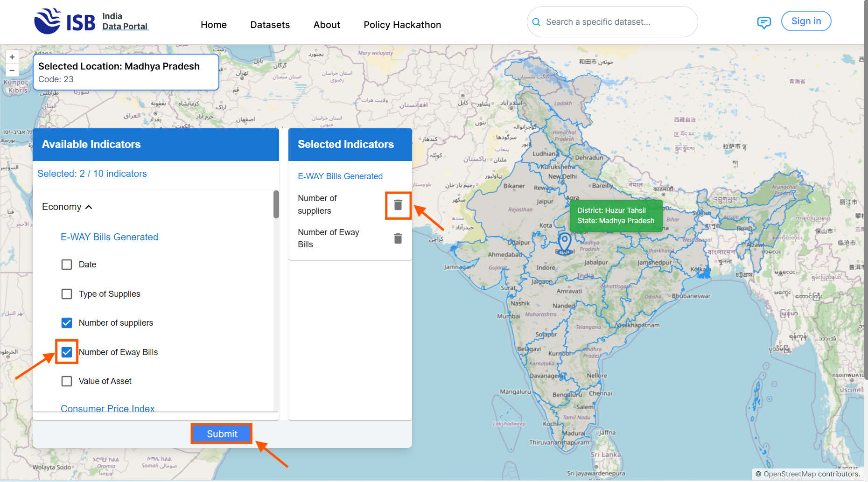
Task: Expand the Consumer Price Index group
Action: tap(107, 408)
